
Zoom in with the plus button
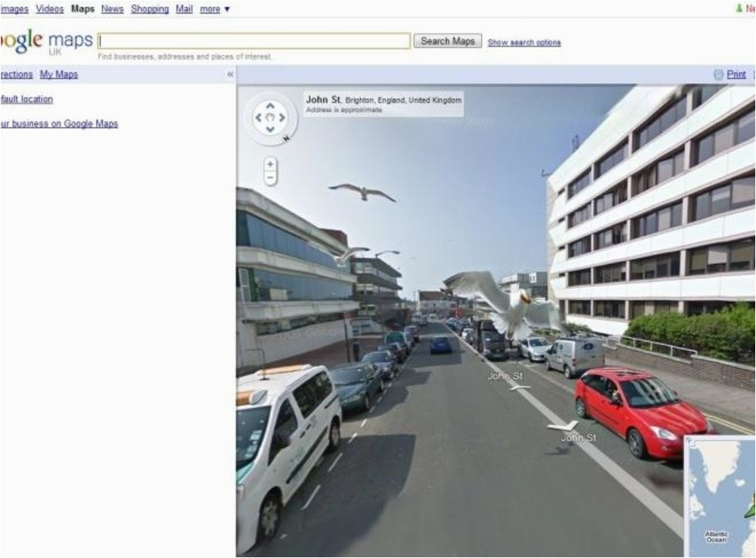pyautogui.click(x=270, y=164)
